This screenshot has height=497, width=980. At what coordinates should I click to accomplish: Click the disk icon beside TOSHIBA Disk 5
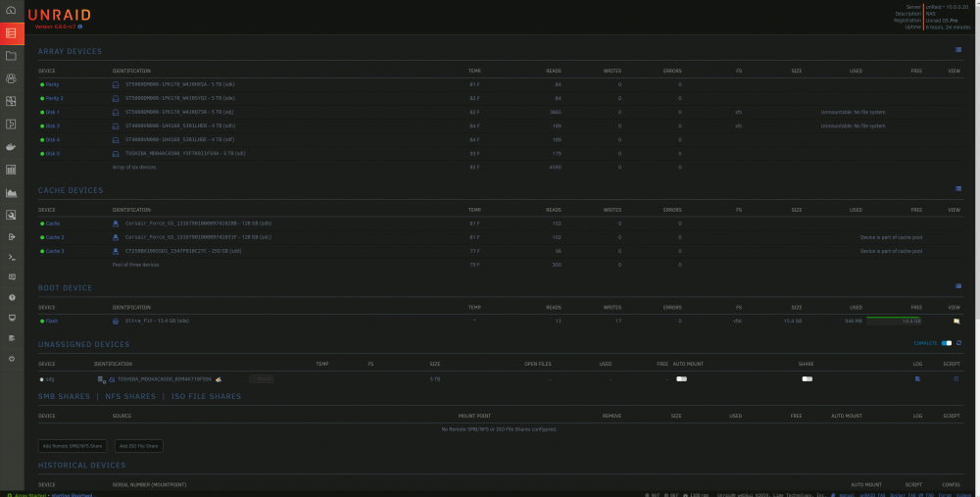point(115,153)
